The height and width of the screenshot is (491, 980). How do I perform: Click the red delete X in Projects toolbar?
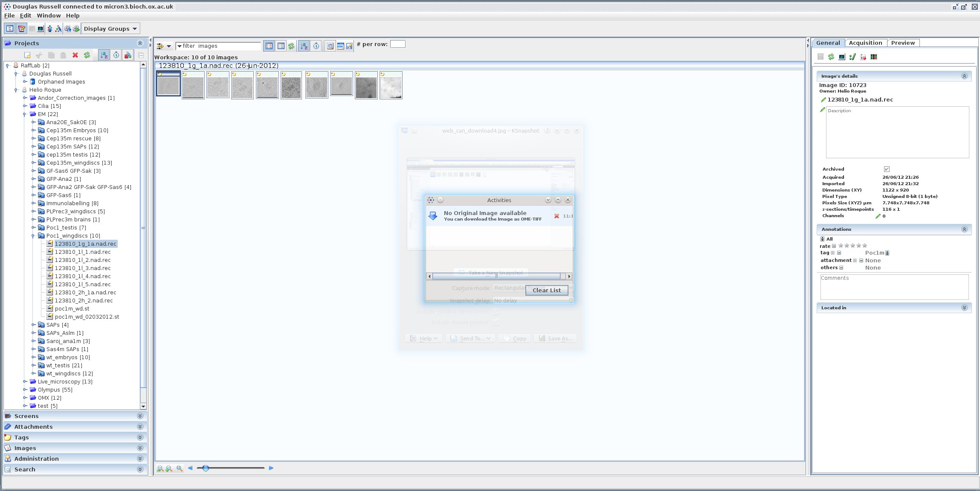click(75, 55)
